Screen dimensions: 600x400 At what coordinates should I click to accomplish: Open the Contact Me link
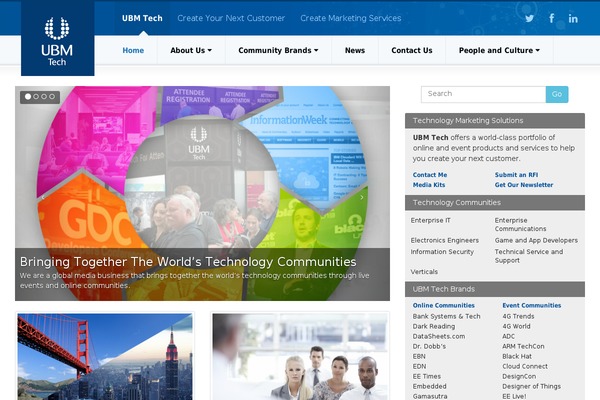(x=430, y=175)
